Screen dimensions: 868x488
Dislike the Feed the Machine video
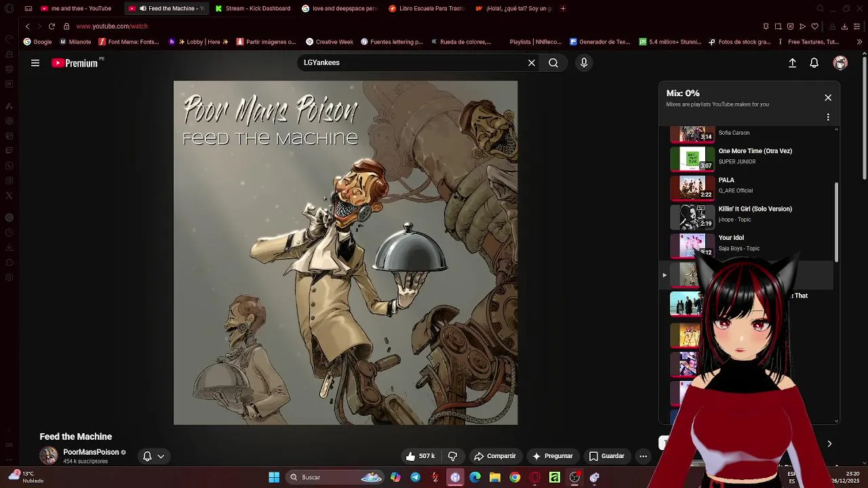coord(453,456)
